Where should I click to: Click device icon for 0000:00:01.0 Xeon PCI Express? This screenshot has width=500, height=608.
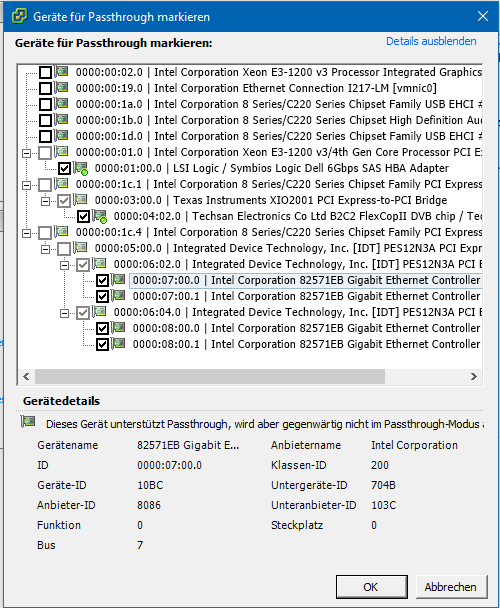point(61,151)
